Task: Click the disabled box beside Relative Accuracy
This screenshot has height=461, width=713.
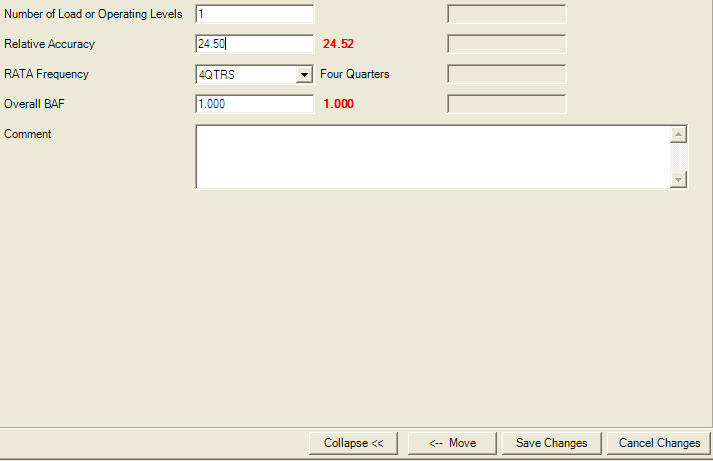Action: [507, 44]
